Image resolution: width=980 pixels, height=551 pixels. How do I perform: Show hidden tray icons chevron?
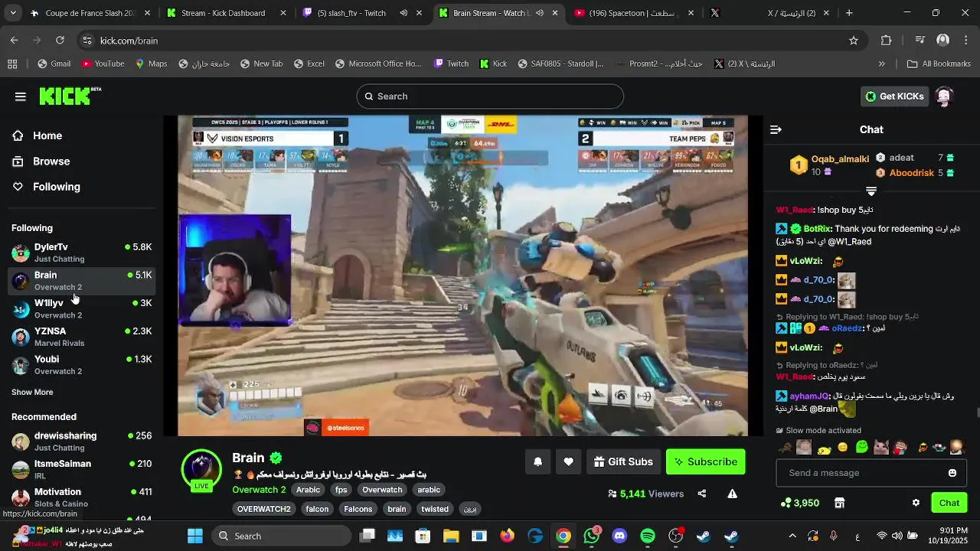pos(792,536)
